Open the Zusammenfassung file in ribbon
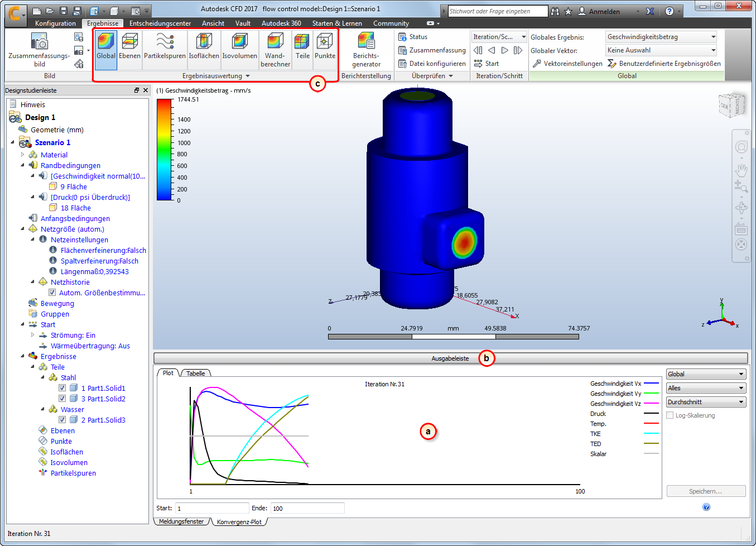This screenshot has height=546, width=756. point(432,50)
